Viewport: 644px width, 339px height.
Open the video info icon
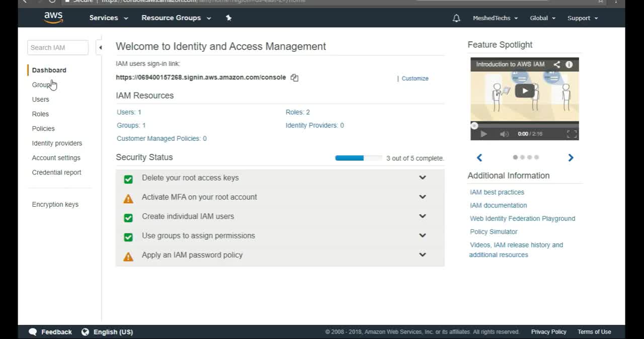pos(569,64)
